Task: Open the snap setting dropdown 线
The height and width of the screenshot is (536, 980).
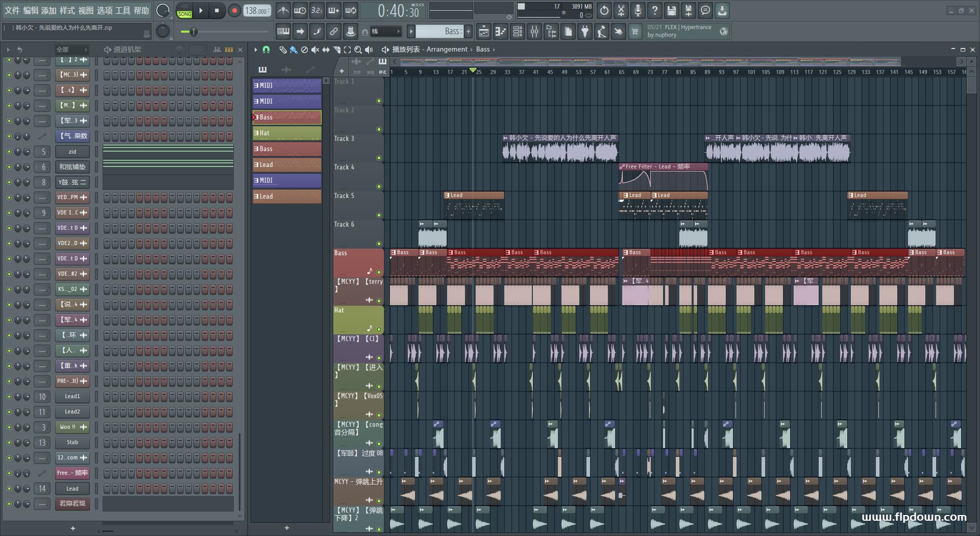Action: [385, 32]
